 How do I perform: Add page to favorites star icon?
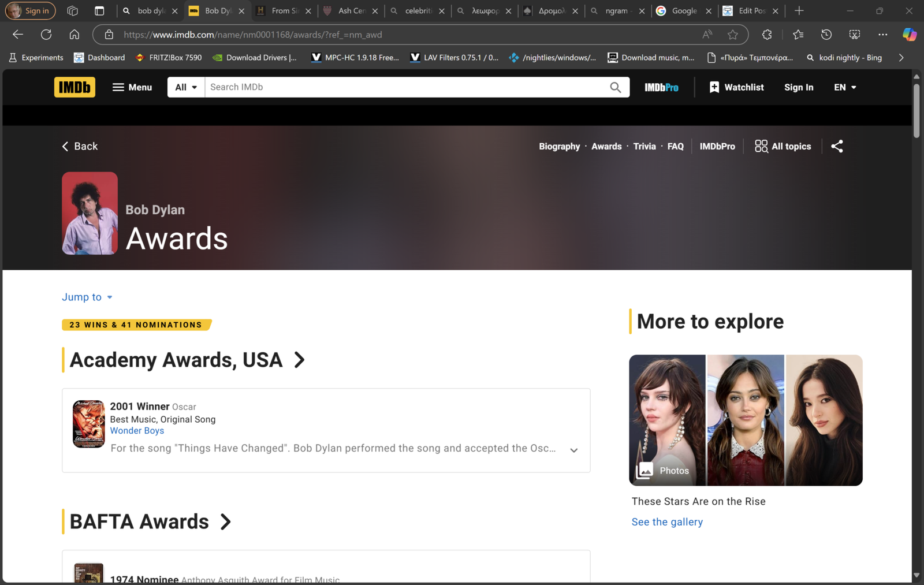(x=733, y=35)
